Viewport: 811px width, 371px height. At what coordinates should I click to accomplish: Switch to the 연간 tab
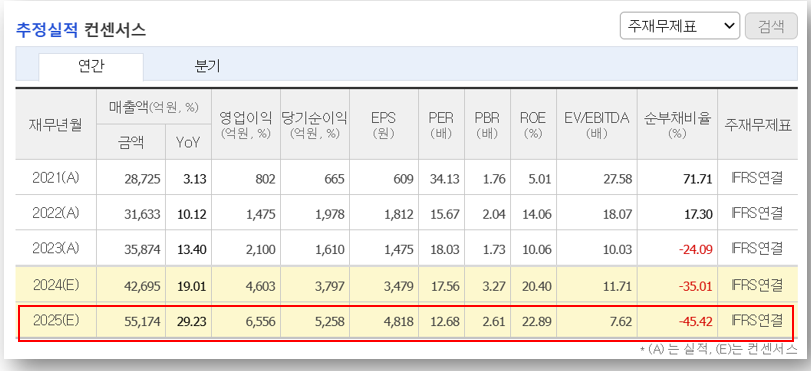[x=91, y=67]
